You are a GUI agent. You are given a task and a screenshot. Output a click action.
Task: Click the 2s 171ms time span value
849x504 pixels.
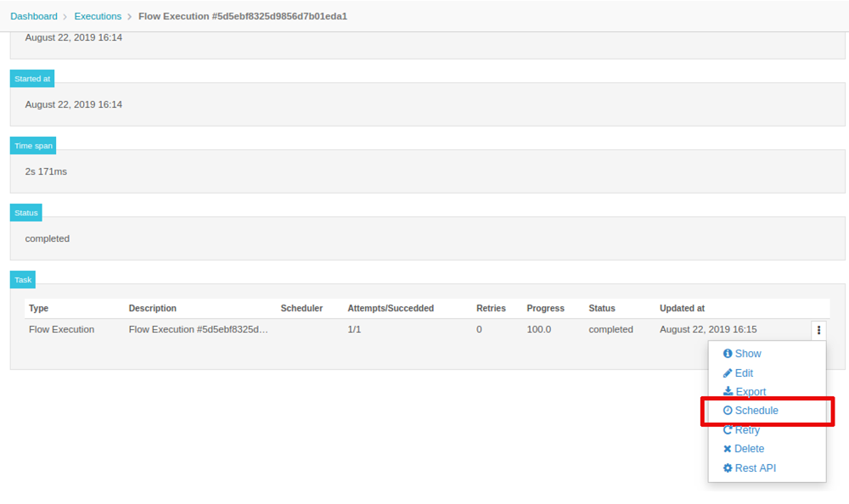(x=46, y=171)
